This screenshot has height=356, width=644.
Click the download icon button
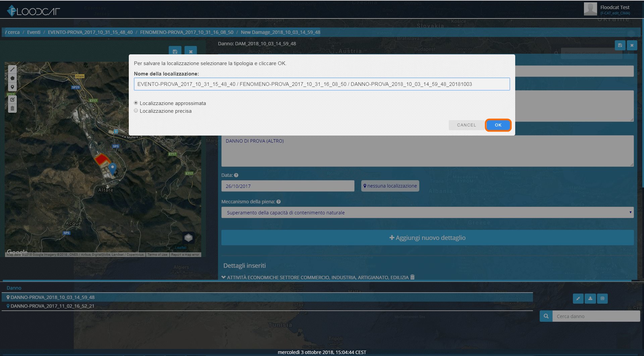point(590,298)
